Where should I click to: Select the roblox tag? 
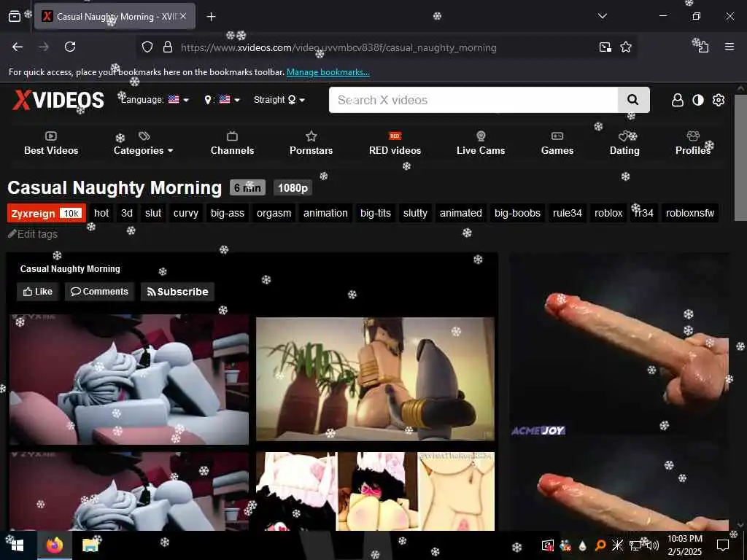608,214
